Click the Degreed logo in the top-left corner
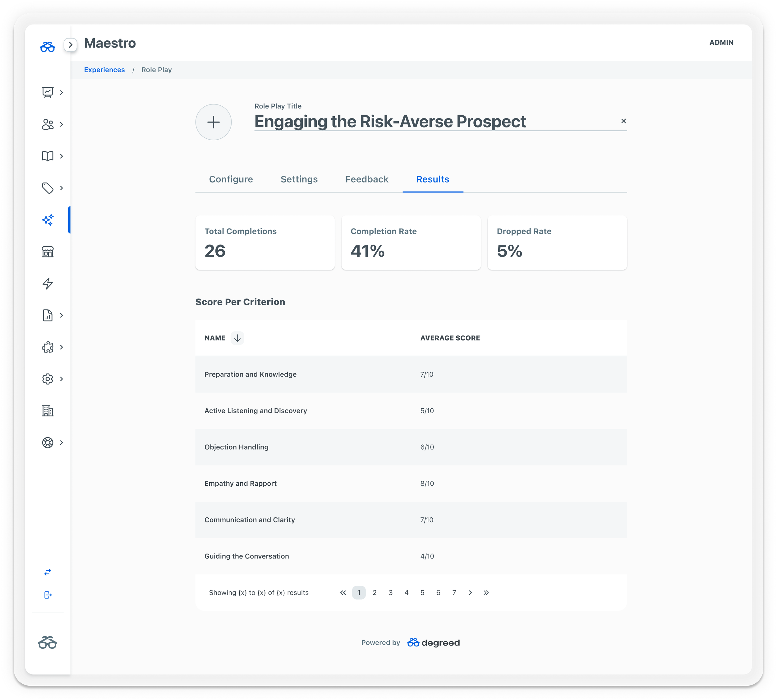 pyautogui.click(x=48, y=47)
